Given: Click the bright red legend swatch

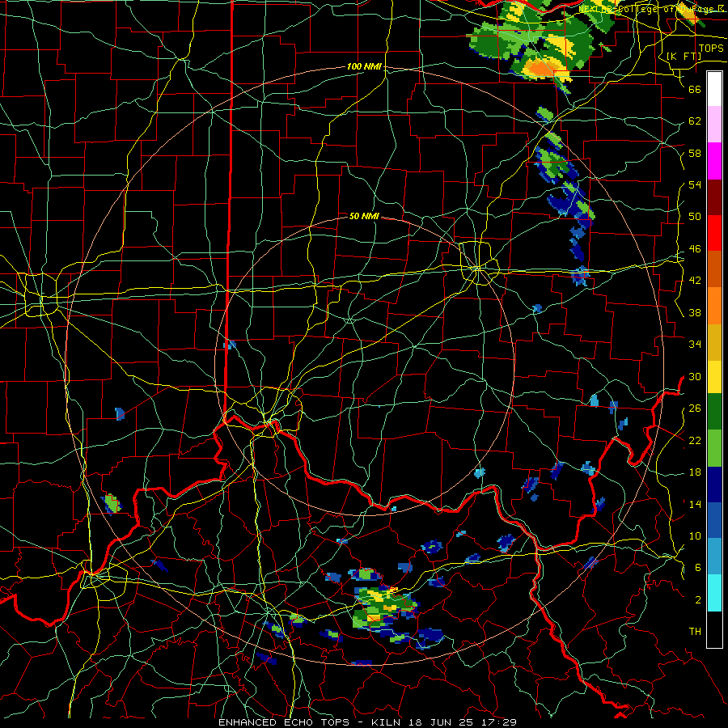Looking at the screenshot, I should click(x=714, y=233).
